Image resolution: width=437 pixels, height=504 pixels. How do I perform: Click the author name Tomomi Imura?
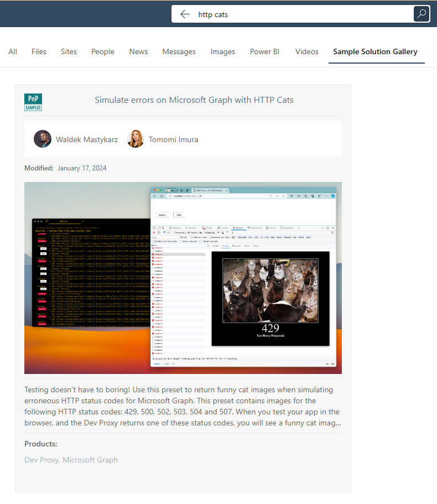174,139
